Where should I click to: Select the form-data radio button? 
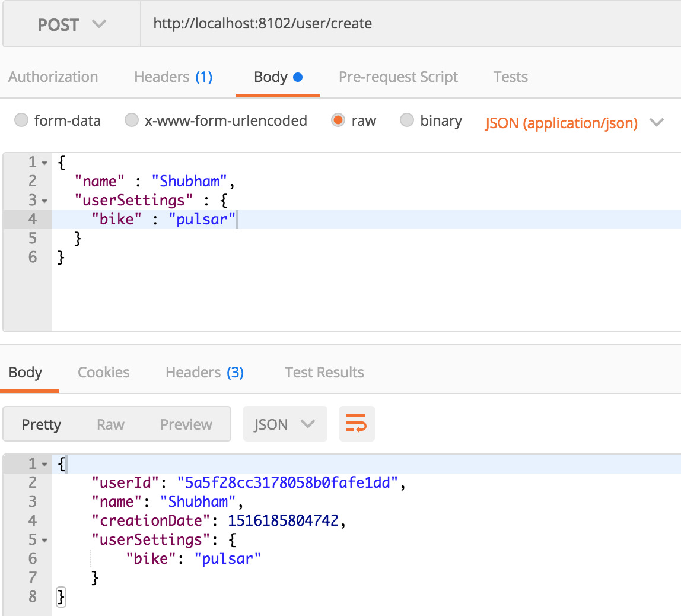click(21, 120)
